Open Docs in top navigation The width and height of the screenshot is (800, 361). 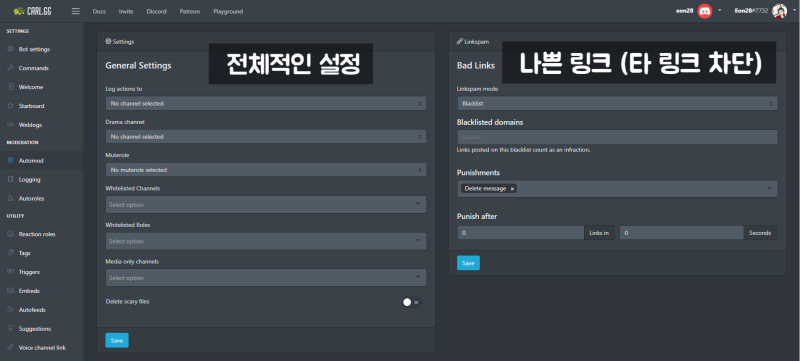pos(99,11)
